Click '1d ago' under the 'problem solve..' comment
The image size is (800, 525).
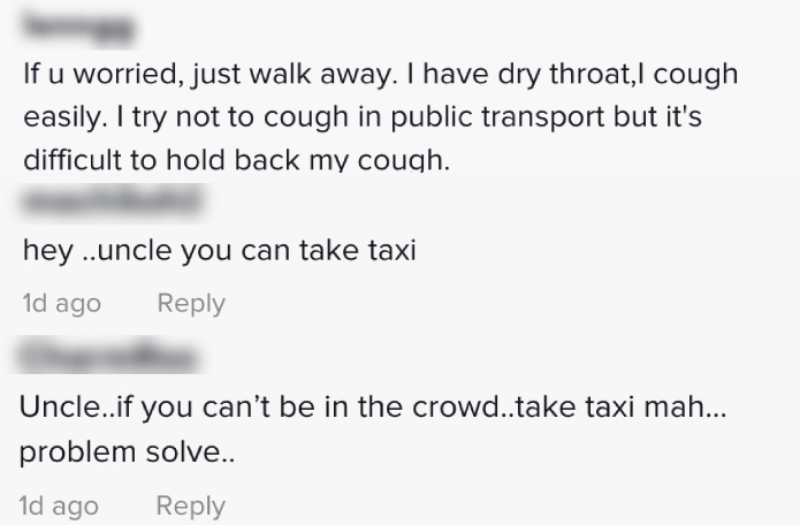pyautogui.click(x=59, y=506)
